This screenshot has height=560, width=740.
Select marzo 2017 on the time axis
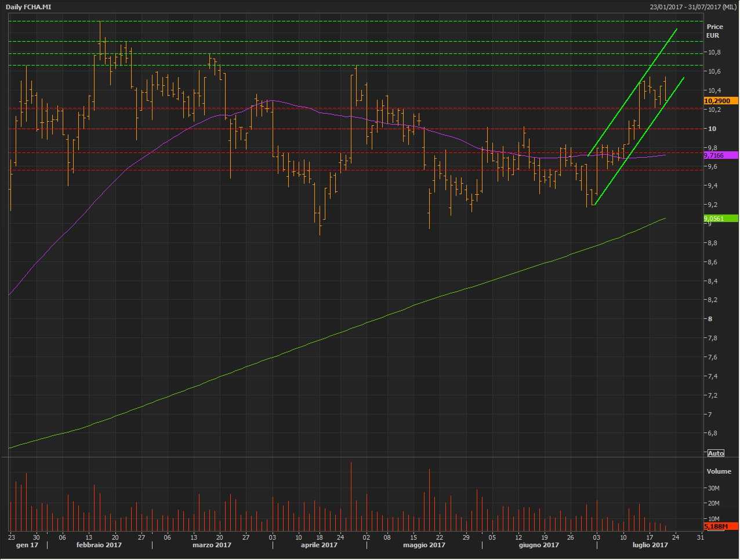[x=212, y=545]
